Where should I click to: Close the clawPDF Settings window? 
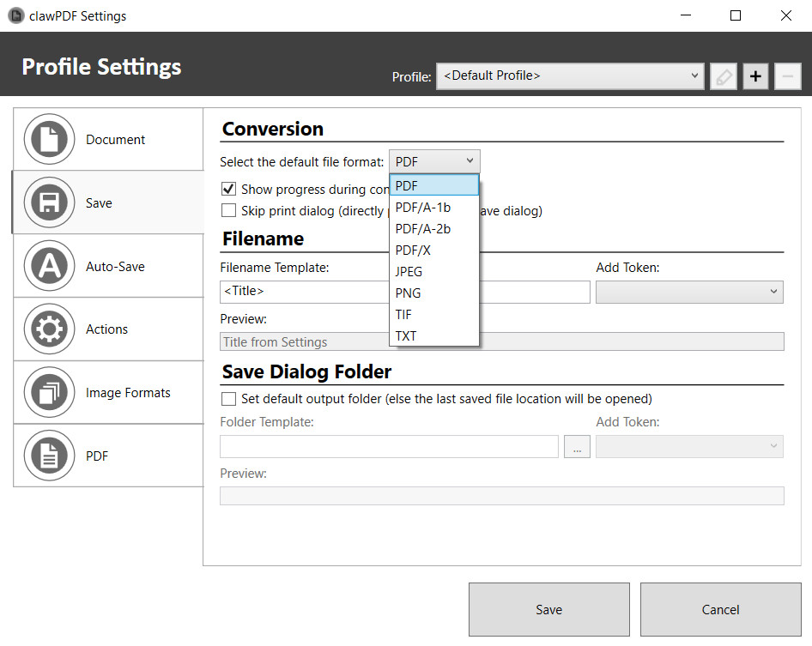click(x=785, y=15)
